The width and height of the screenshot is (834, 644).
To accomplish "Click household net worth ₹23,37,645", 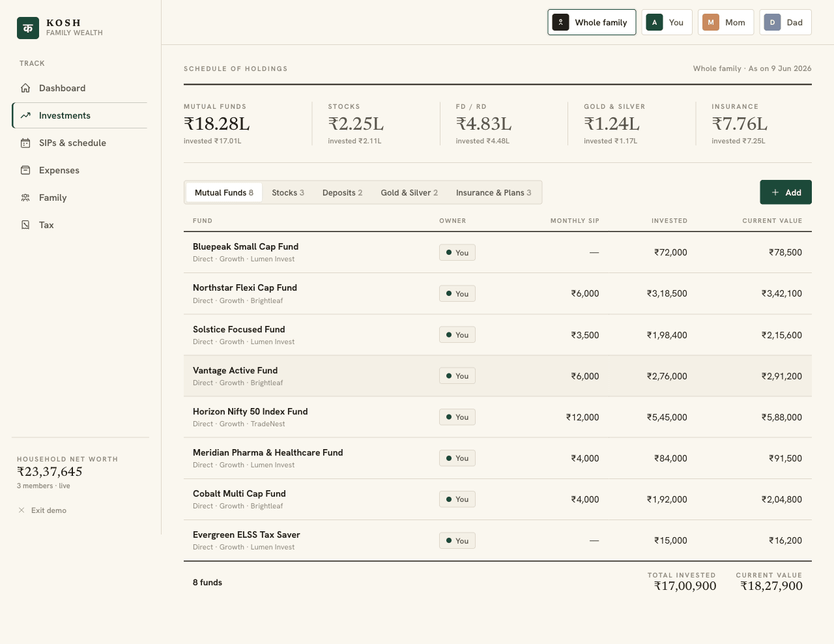I will 50,471.
